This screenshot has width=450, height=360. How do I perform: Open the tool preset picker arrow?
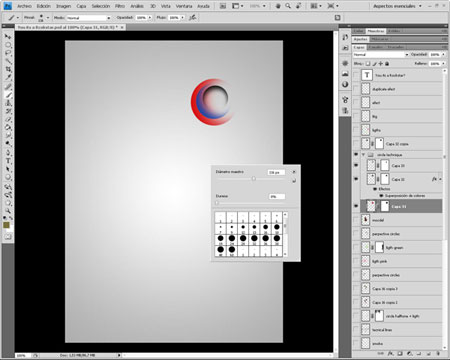[x=17, y=18]
